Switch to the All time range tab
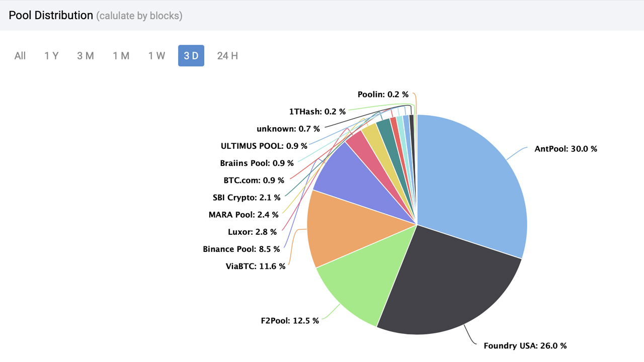The image size is (644, 362). [20, 56]
